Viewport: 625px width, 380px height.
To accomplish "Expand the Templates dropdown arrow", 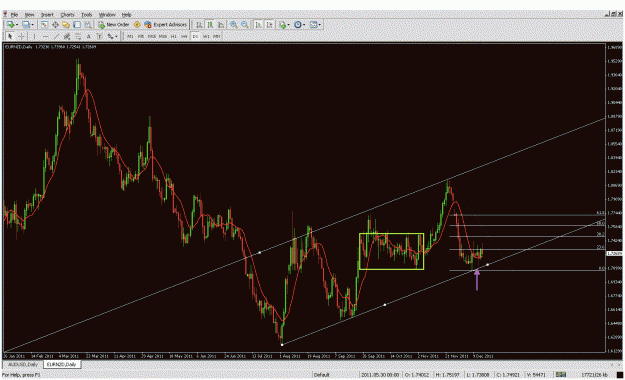I will [x=320, y=25].
